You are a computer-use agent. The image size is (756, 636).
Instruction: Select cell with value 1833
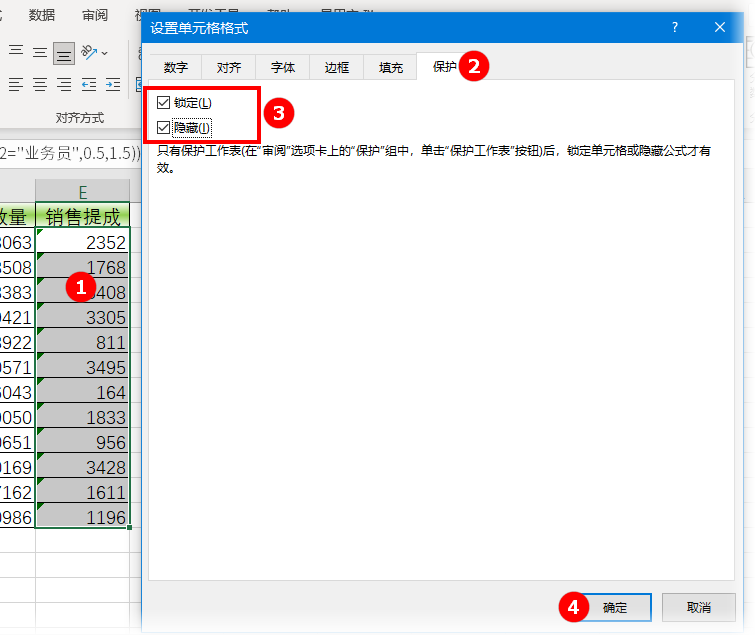pyautogui.click(x=82, y=416)
